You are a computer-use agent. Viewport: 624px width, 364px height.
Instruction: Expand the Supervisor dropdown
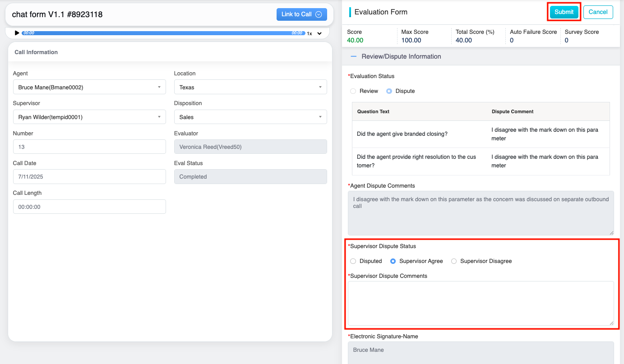pyautogui.click(x=89, y=117)
